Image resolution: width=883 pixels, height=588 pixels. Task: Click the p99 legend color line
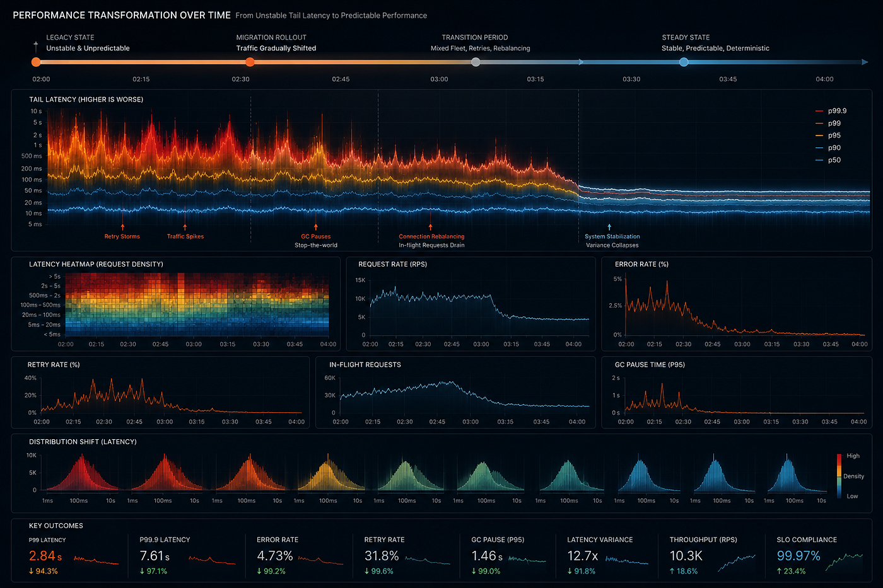point(819,124)
